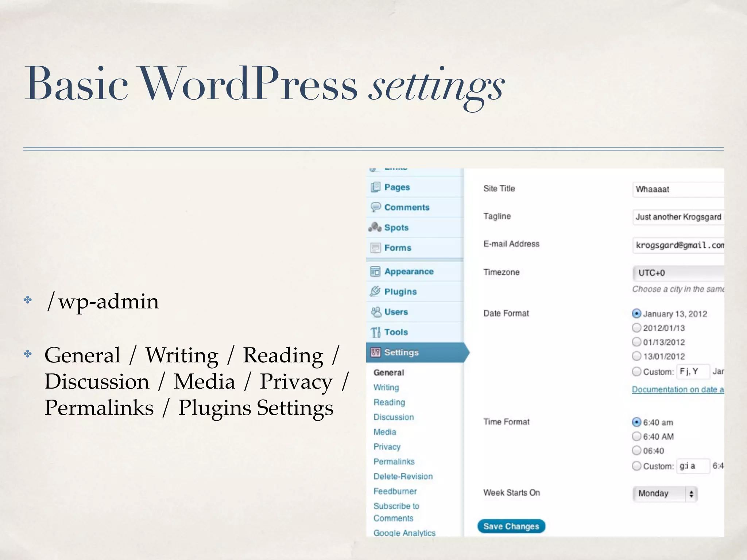747x560 pixels.
Task: Select 6:40 am time format
Action: click(636, 422)
